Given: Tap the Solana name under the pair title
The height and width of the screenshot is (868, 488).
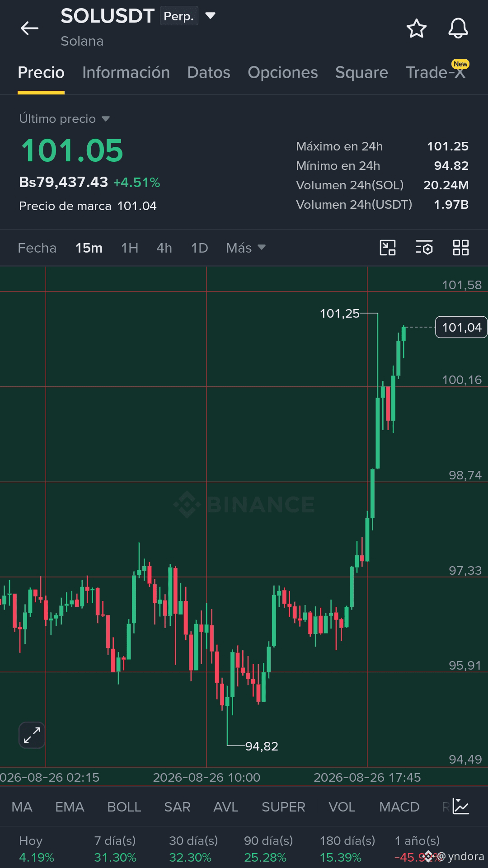Looking at the screenshot, I should 82,41.
